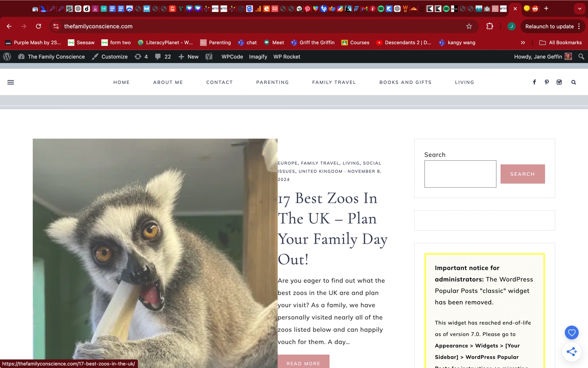This screenshot has width=588, height=368.
Task: Click the Read More button under the zoo post
Action: [x=303, y=362]
